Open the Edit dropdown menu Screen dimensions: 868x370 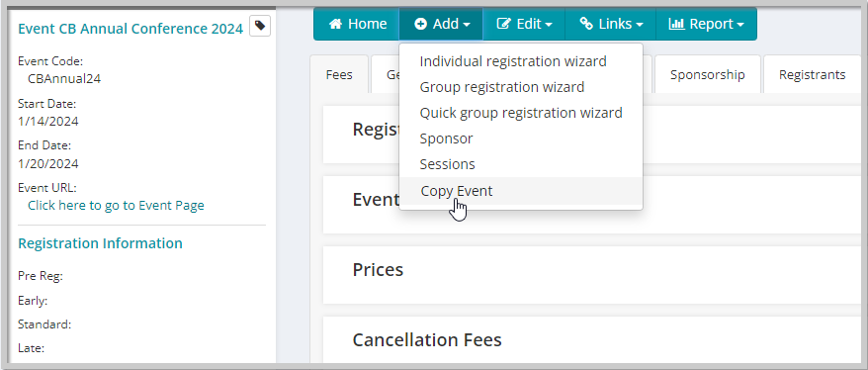click(524, 24)
